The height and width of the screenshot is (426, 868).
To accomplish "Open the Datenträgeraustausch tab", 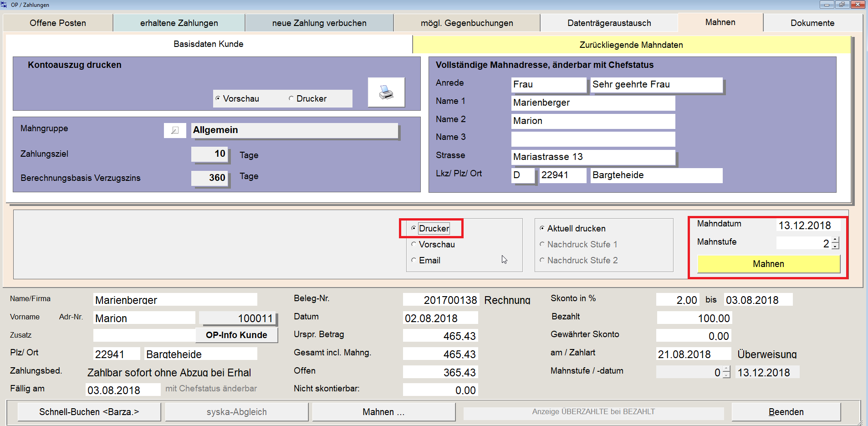I will pos(609,23).
